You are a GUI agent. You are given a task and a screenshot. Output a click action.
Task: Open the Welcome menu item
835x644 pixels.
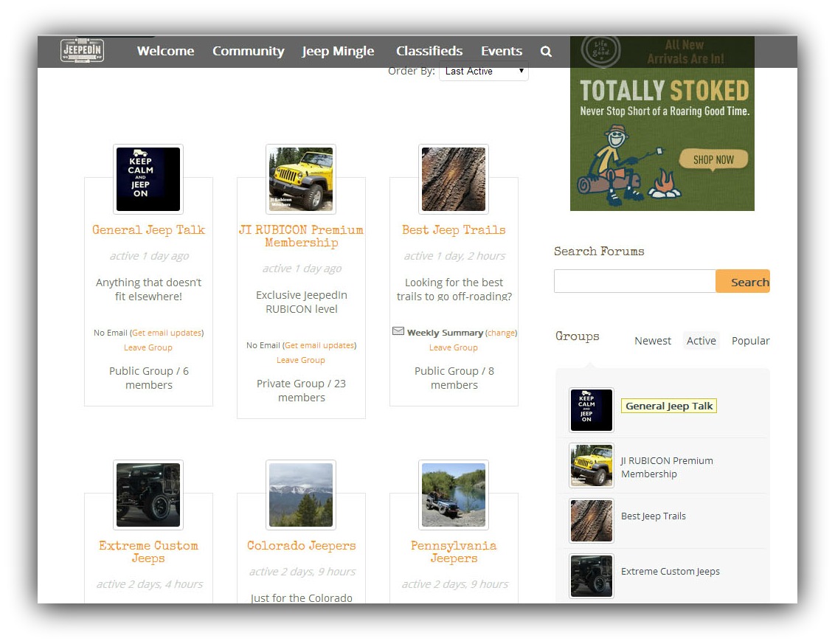(x=166, y=51)
